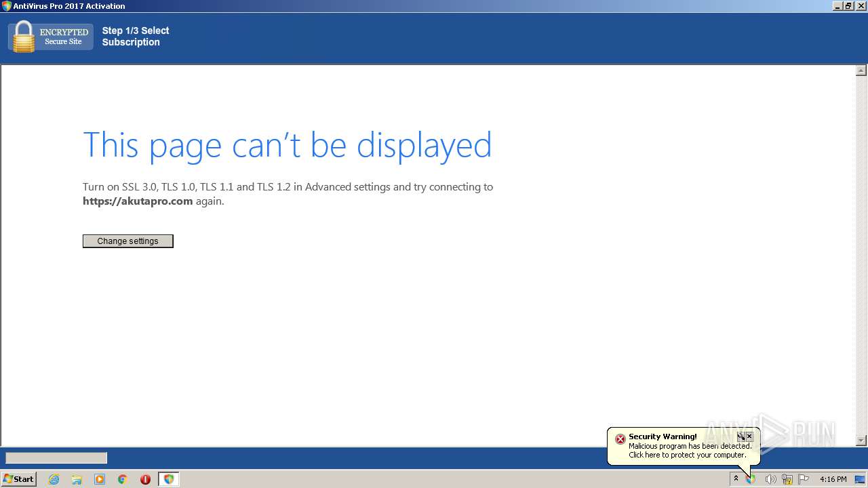This screenshot has width=868, height=488.
Task: Click the status bar progress indicator
Action: (x=56, y=458)
